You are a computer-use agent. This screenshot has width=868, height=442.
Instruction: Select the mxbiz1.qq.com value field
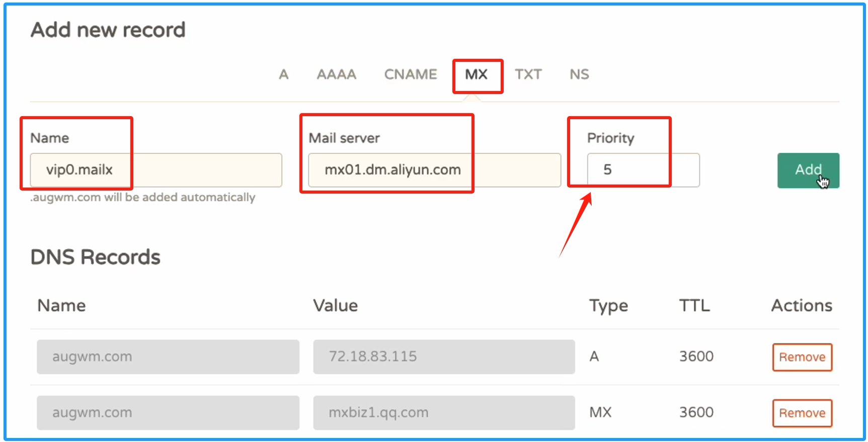[x=444, y=412]
